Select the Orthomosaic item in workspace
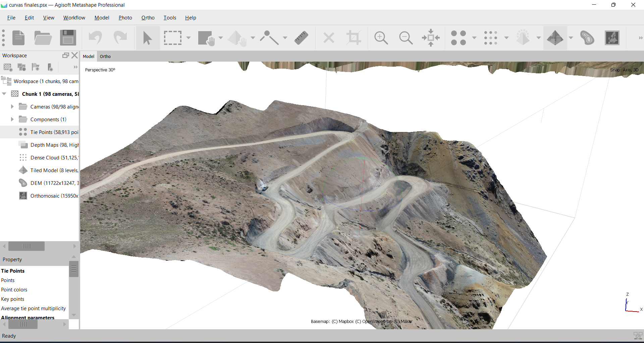 pos(54,196)
